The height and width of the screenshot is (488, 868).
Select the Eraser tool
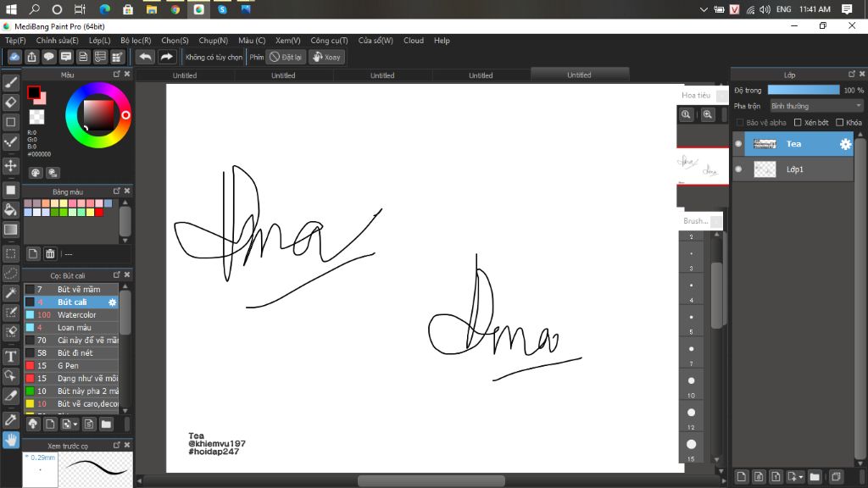(x=10, y=103)
